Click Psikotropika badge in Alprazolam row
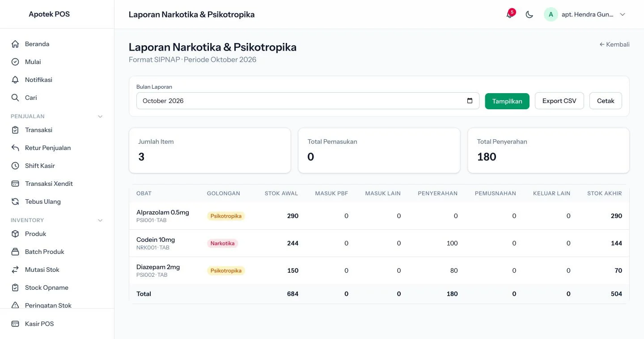 click(226, 216)
